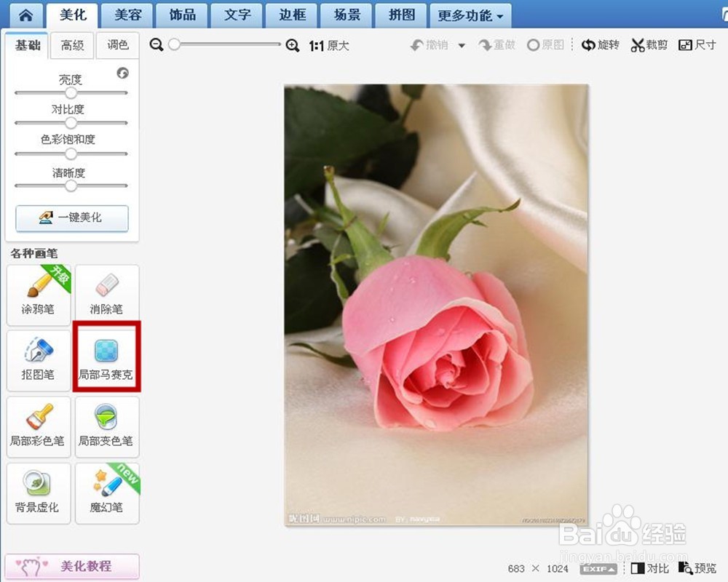Show the EXIF information
Image resolution: width=728 pixels, height=582 pixels.
point(598,569)
